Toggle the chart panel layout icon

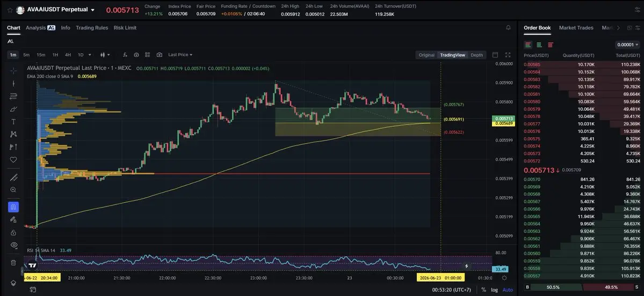(x=495, y=55)
